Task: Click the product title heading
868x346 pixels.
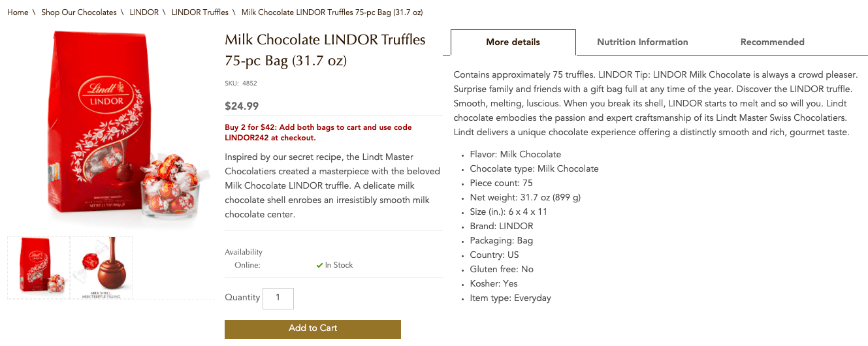Action: click(325, 50)
